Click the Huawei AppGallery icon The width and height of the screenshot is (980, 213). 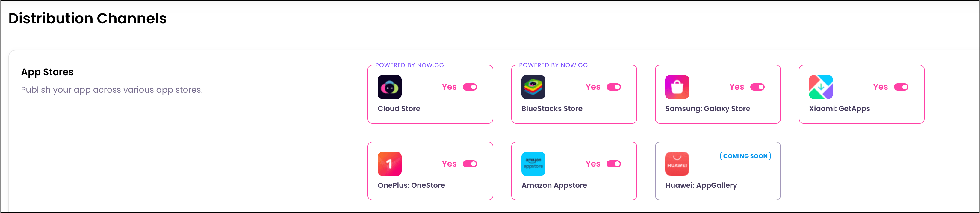point(677,164)
